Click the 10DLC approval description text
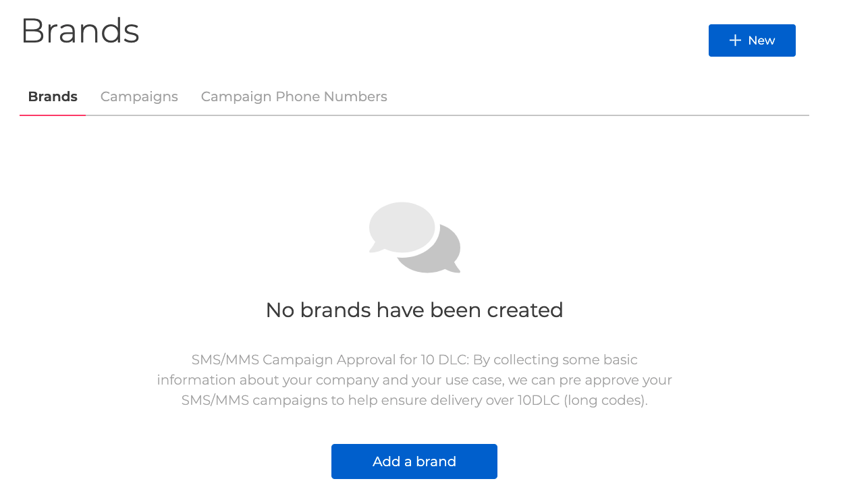843x504 pixels. point(414,380)
